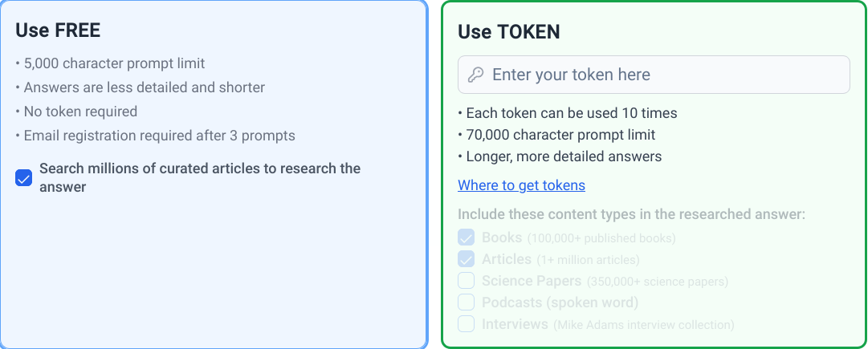Click the 'No token required' bullet

point(80,112)
